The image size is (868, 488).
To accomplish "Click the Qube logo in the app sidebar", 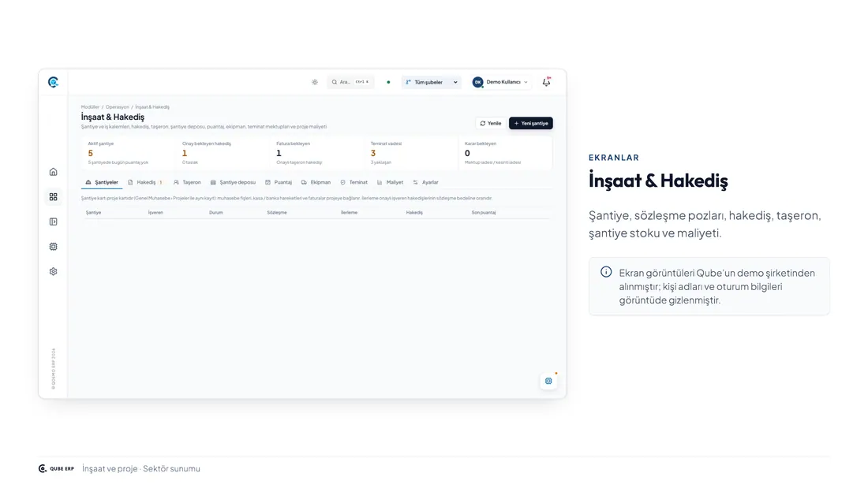I will coord(53,83).
